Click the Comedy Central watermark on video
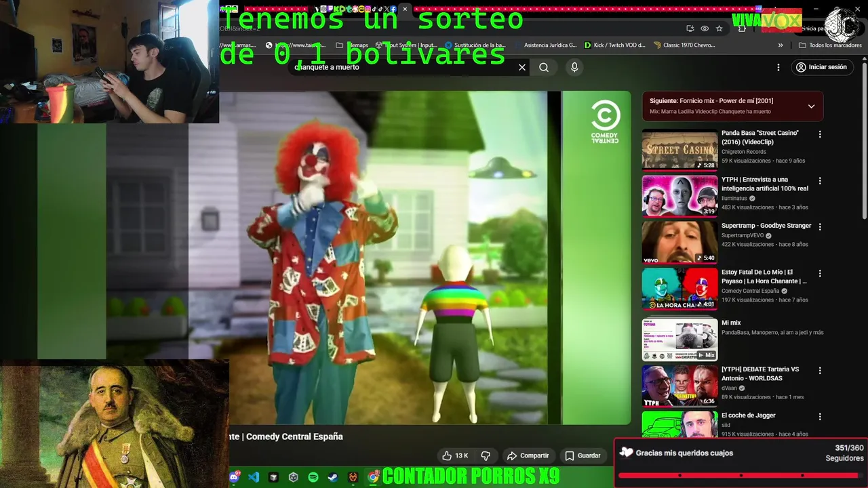Screen dimensions: 868x488 tap(604, 122)
